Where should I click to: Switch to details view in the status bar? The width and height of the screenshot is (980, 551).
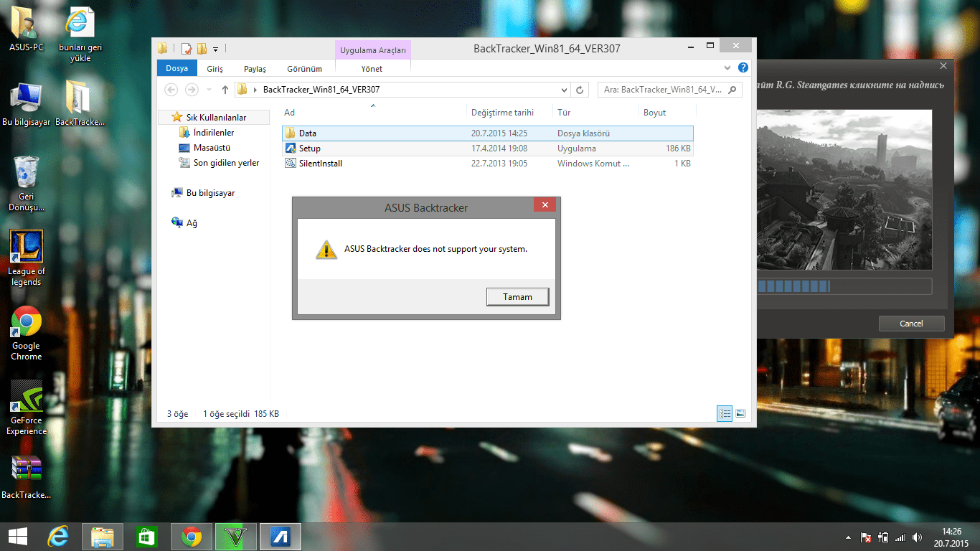pyautogui.click(x=725, y=413)
